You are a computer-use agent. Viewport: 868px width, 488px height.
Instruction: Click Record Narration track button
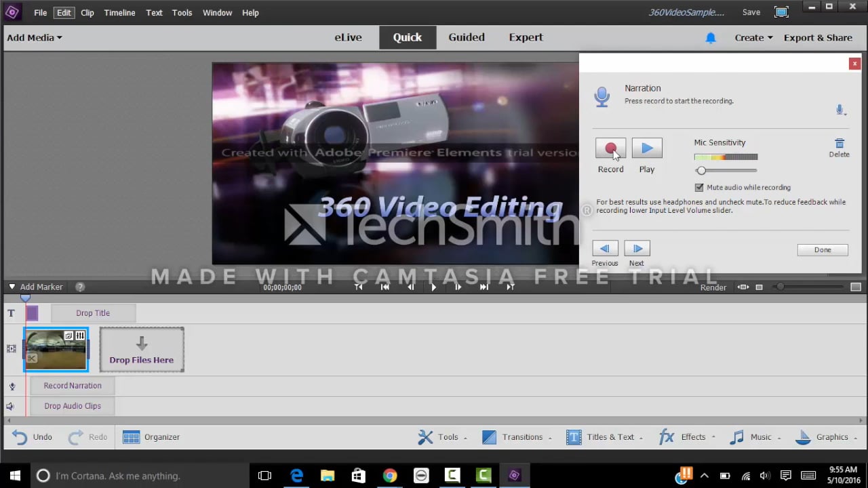73,386
